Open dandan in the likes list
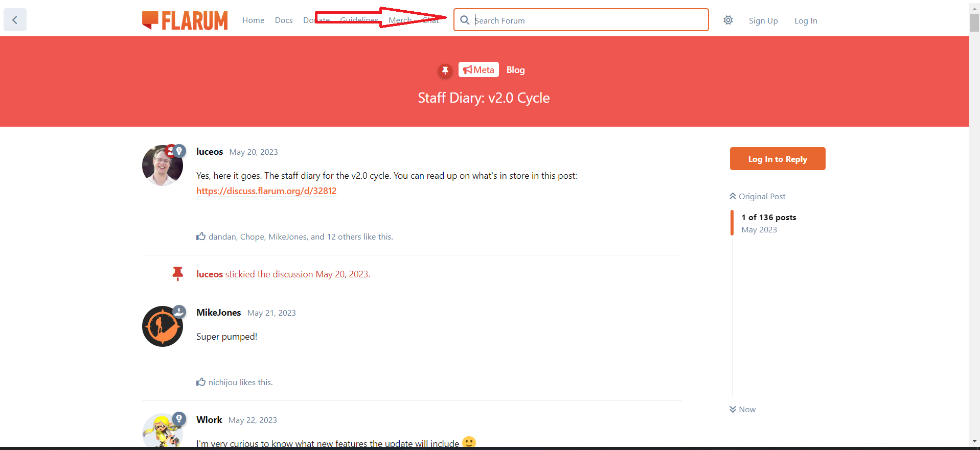980x450 pixels. [x=222, y=236]
